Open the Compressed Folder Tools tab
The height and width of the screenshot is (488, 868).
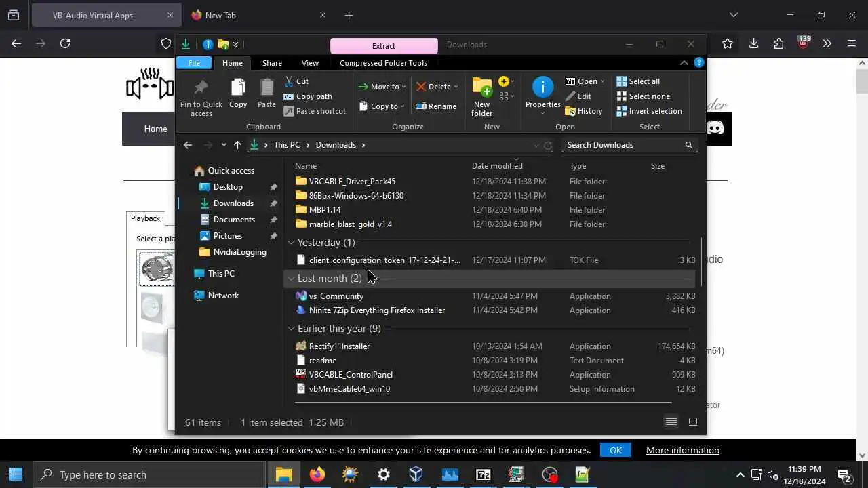[x=383, y=63]
